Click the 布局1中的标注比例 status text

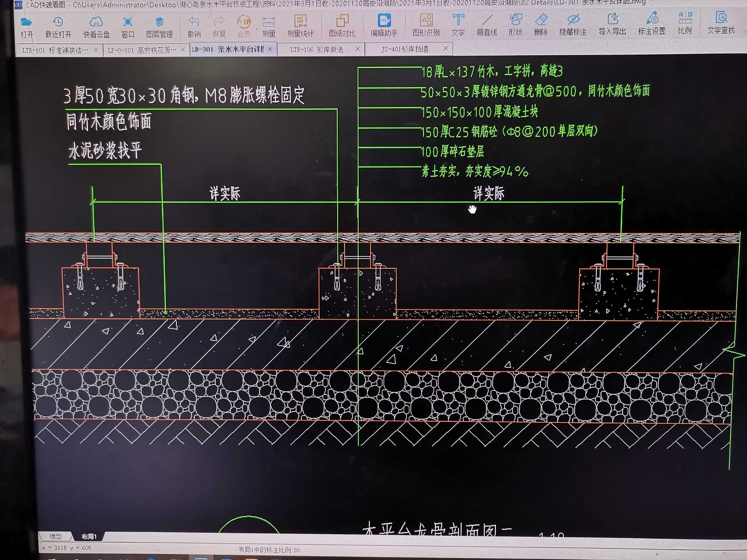[269, 550]
